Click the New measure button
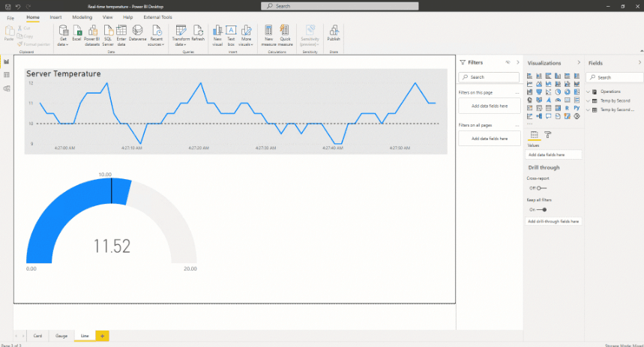 (x=268, y=35)
